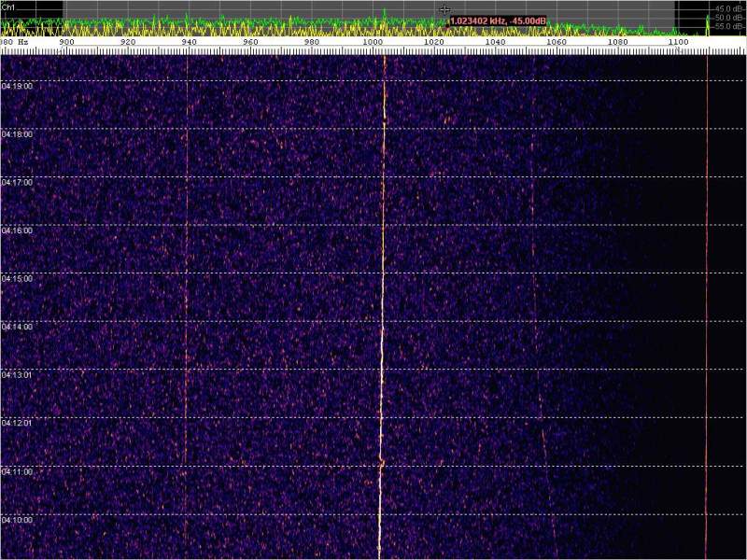Click the 04:13:01 time marker
The height and width of the screenshot is (560, 747).
(17, 375)
